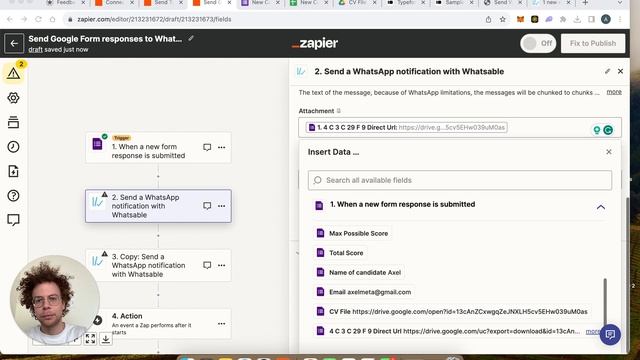Screen dimensions: 640x360
Task: Open the browser profile avatar
Action: 606,19
